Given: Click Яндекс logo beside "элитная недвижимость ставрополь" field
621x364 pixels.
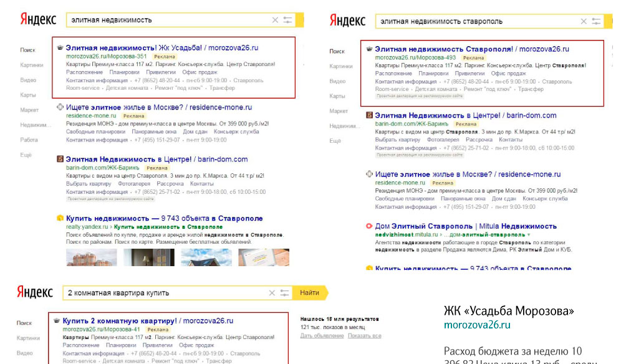Looking at the screenshot, I should click(347, 21).
